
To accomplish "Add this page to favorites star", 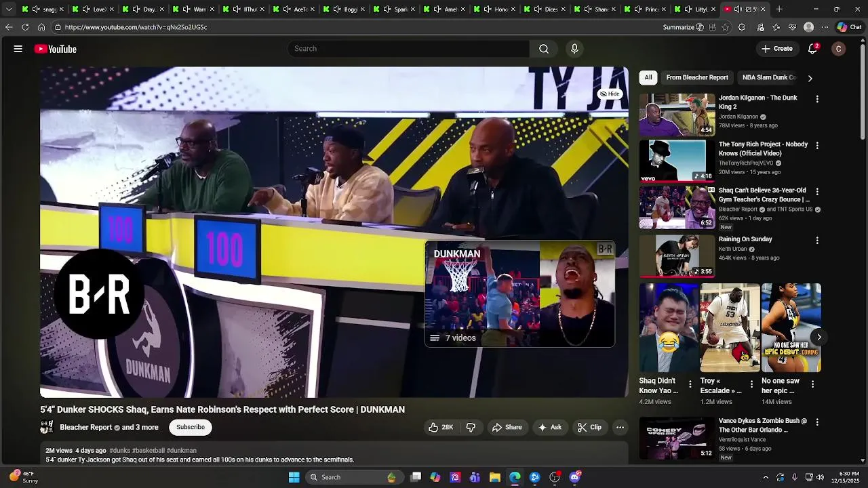I will point(726,27).
